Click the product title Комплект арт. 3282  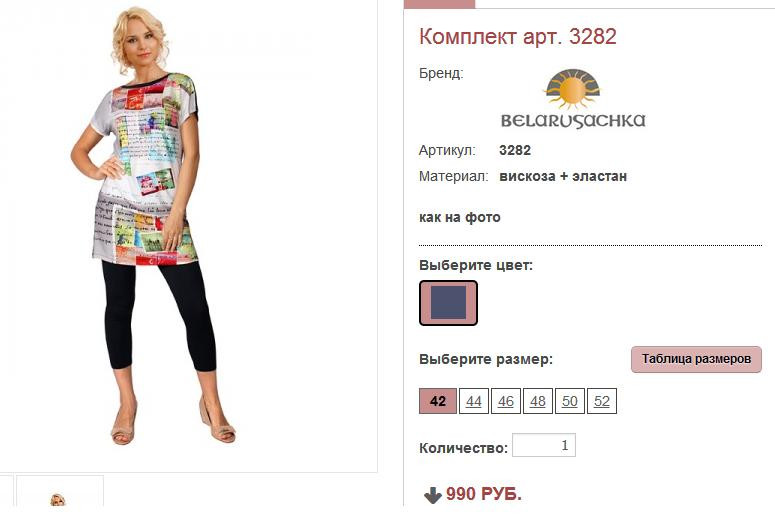coord(518,37)
